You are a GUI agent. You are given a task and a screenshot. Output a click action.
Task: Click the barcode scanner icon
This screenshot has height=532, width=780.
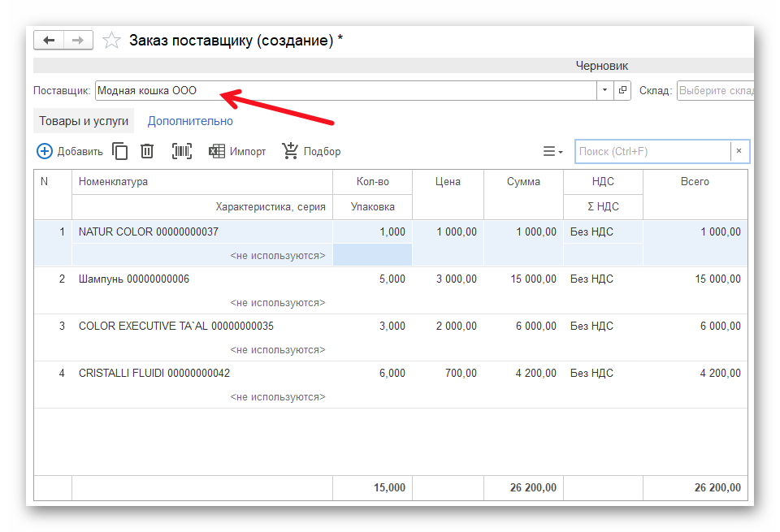pos(182,151)
